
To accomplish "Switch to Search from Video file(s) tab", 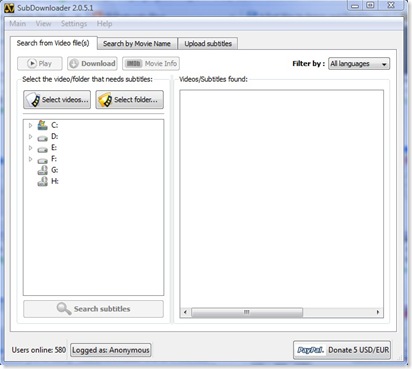I will (x=53, y=43).
